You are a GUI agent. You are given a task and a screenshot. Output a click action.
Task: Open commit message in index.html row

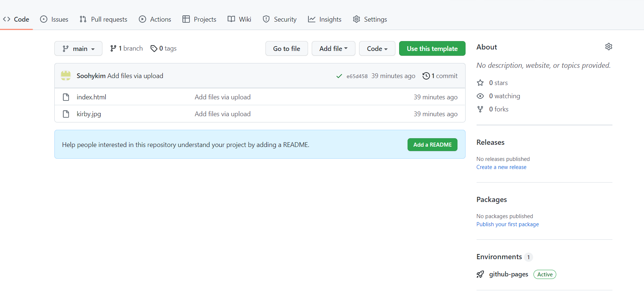click(222, 97)
